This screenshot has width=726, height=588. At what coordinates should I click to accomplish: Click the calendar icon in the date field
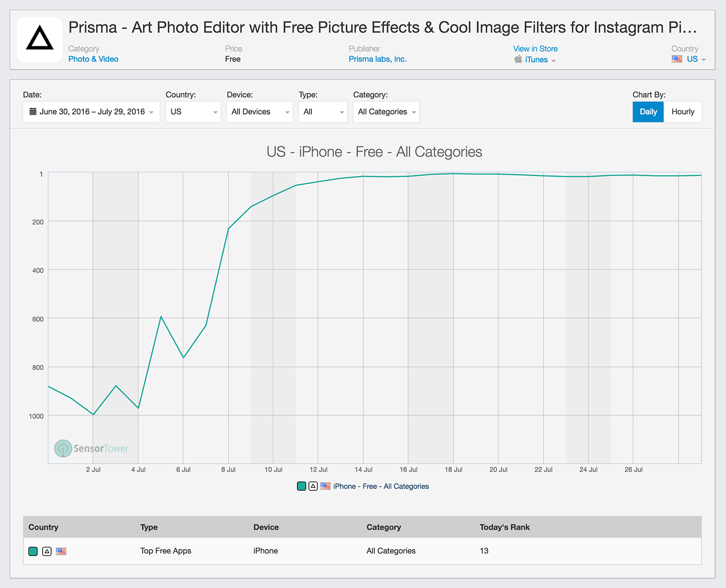point(33,112)
